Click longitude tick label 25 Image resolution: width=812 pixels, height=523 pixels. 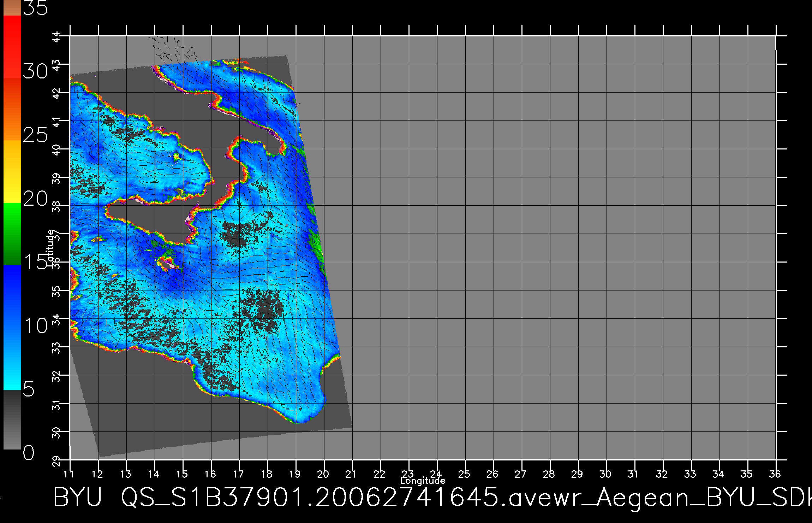pyautogui.click(x=464, y=474)
